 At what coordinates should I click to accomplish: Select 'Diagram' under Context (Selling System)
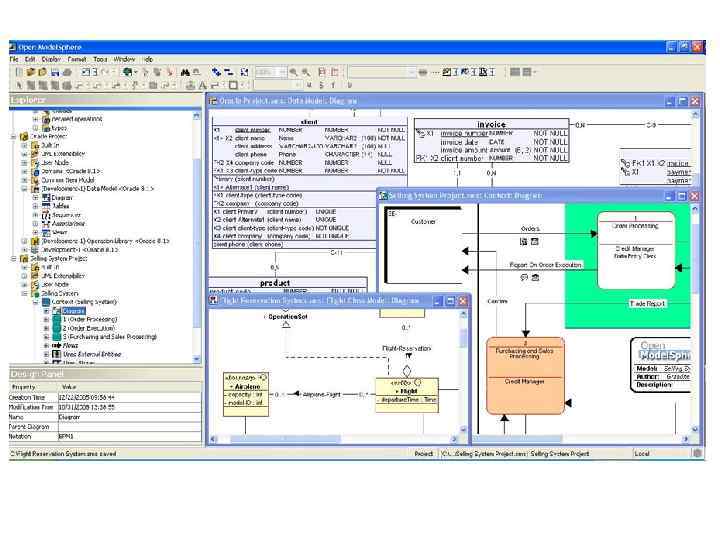coord(73,311)
